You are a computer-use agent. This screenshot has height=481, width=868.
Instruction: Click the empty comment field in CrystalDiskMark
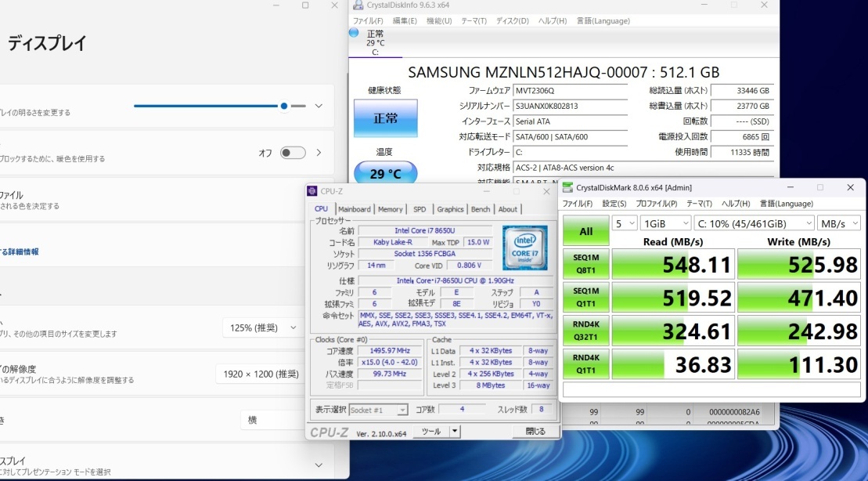pos(711,389)
